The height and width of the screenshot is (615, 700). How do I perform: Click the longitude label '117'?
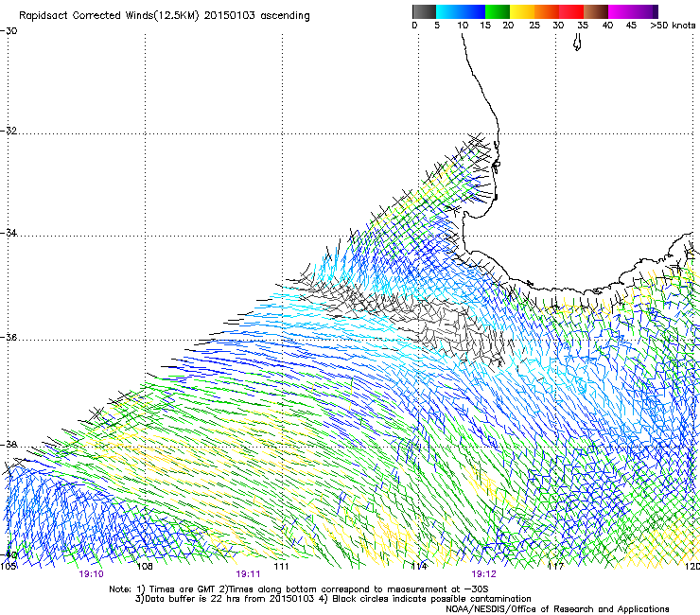555,567
